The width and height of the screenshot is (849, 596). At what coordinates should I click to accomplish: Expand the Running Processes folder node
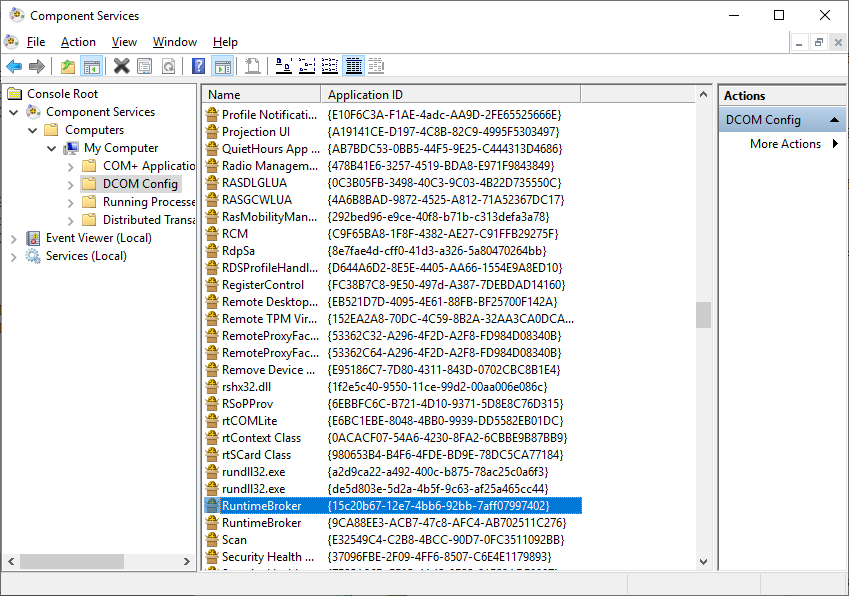coord(70,203)
